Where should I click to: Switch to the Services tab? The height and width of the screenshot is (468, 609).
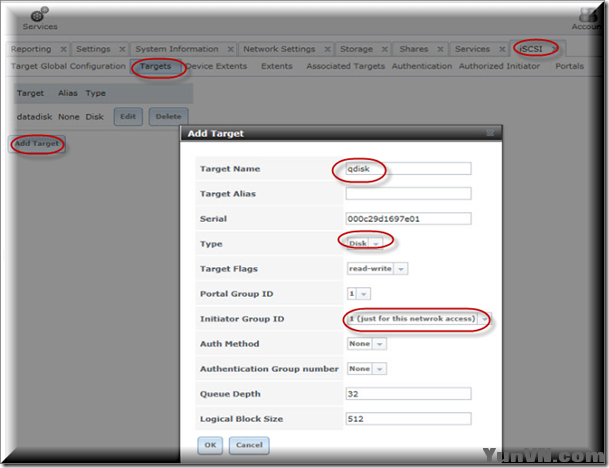pyautogui.click(x=472, y=49)
